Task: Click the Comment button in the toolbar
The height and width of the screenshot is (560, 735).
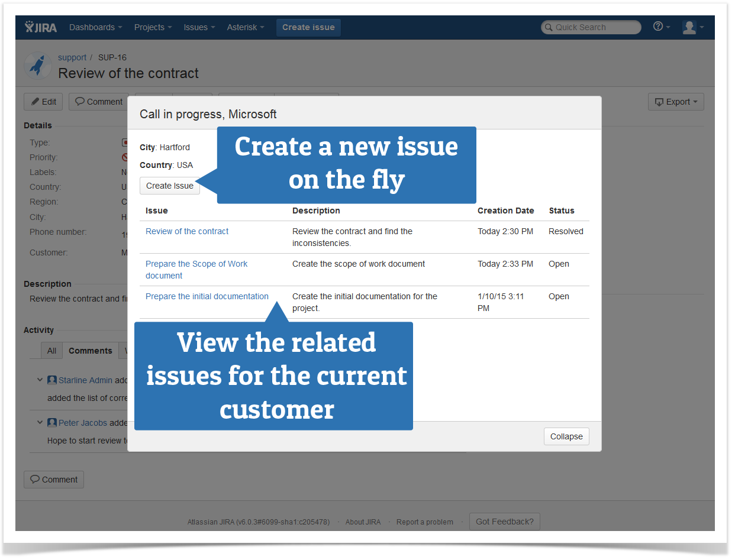Action: (x=99, y=102)
